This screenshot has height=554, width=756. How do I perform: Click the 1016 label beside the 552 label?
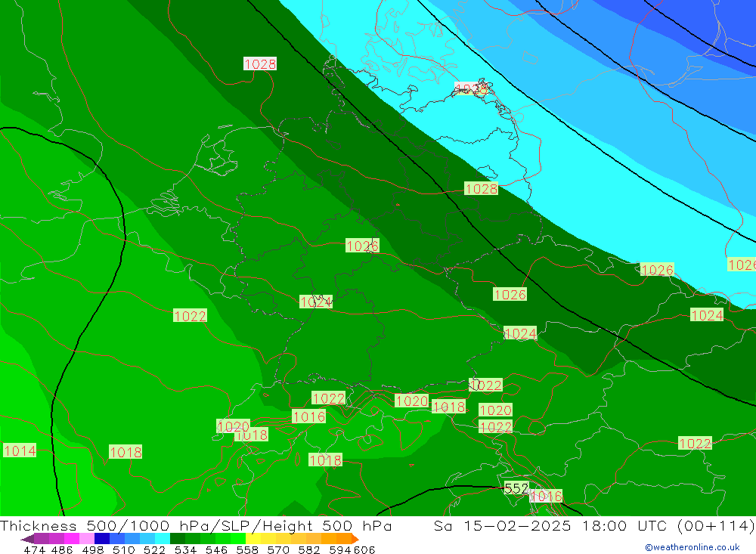(x=547, y=496)
